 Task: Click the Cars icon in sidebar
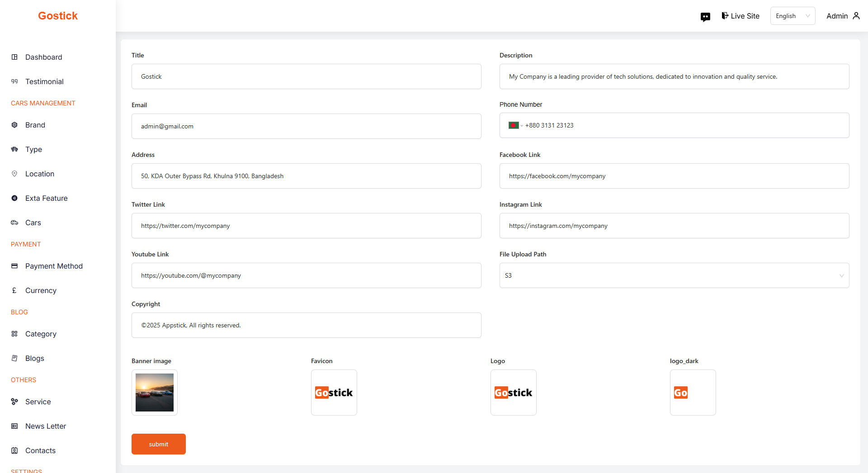(x=14, y=222)
